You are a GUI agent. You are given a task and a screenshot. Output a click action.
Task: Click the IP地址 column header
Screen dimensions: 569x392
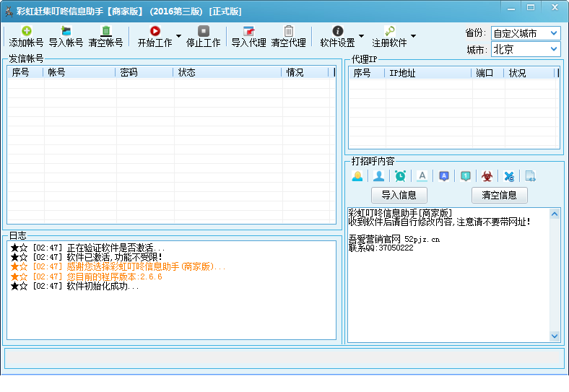click(x=428, y=74)
